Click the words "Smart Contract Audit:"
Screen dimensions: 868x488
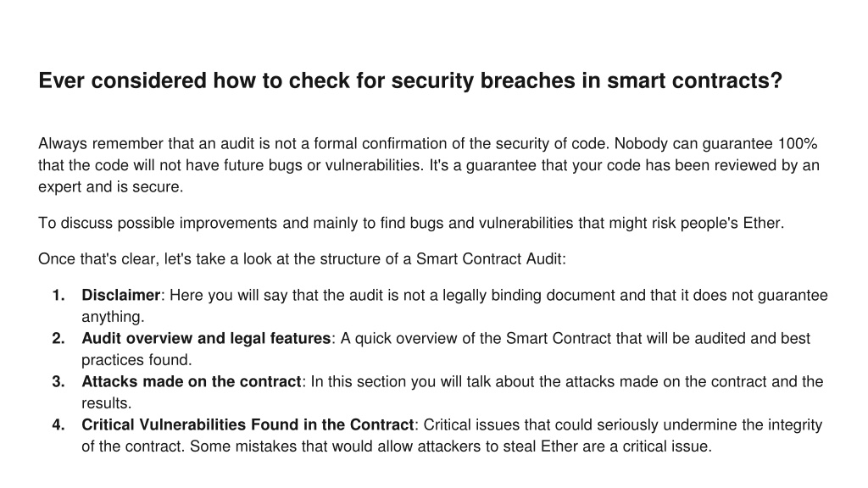(x=491, y=259)
